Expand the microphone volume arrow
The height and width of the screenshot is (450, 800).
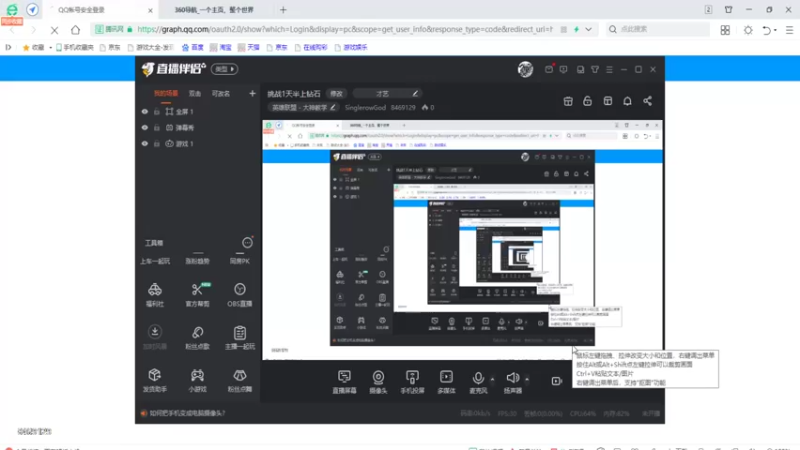pos(492,379)
